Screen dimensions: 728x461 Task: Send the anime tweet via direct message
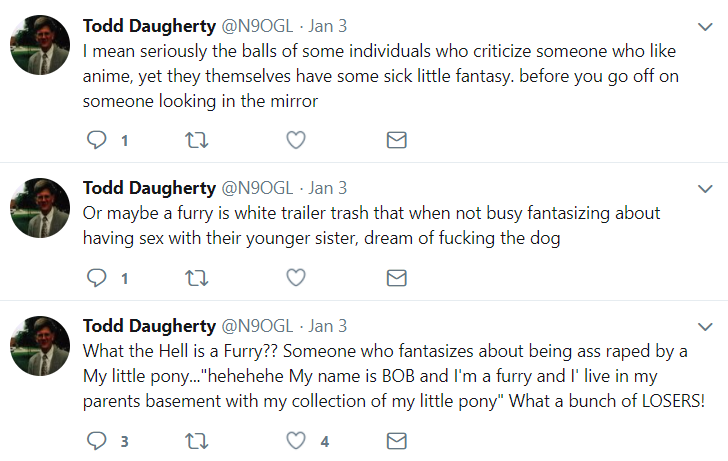396,141
